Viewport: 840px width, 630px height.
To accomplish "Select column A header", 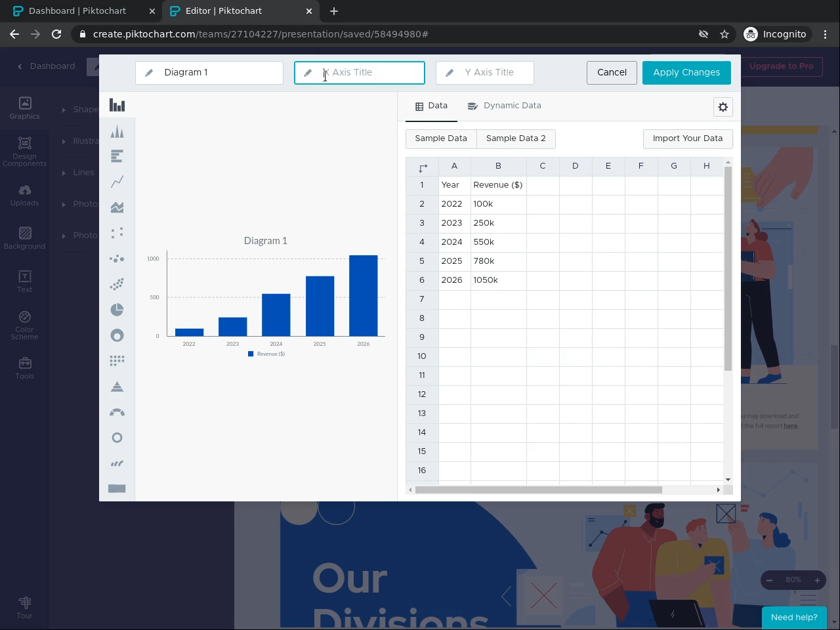I will click(454, 166).
